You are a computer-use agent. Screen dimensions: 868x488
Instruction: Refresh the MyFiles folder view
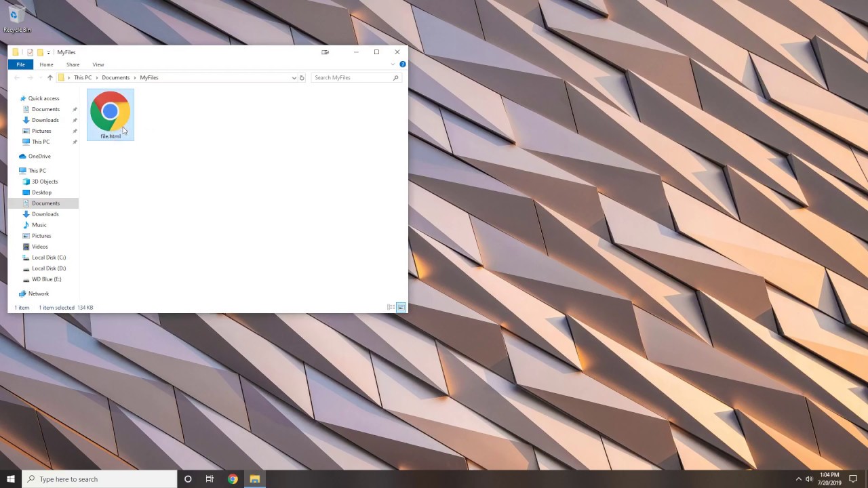pyautogui.click(x=302, y=78)
